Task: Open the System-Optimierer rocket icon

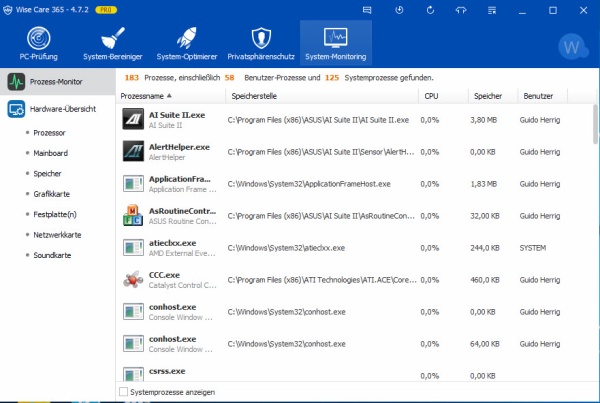Action: (x=187, y=38)
